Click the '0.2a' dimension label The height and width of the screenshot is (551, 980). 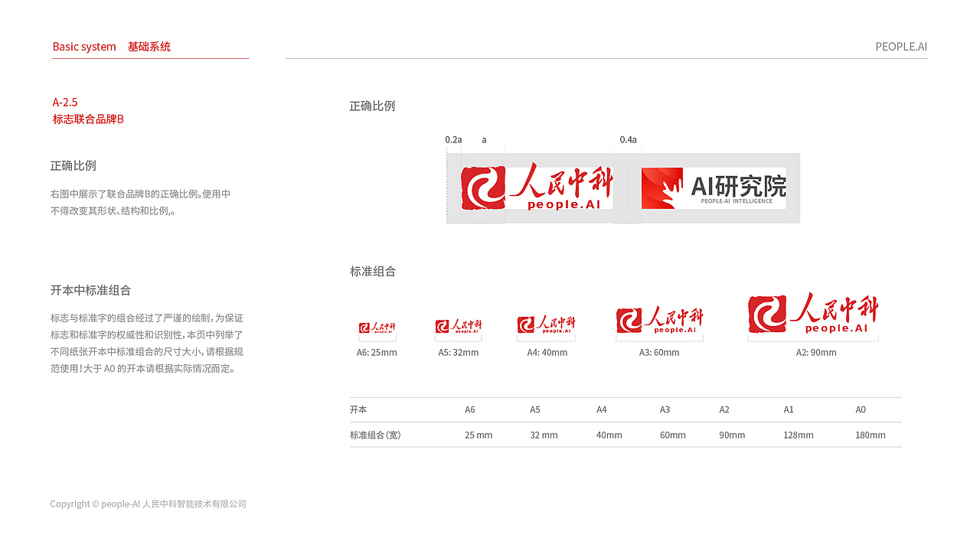coord(453,140)
